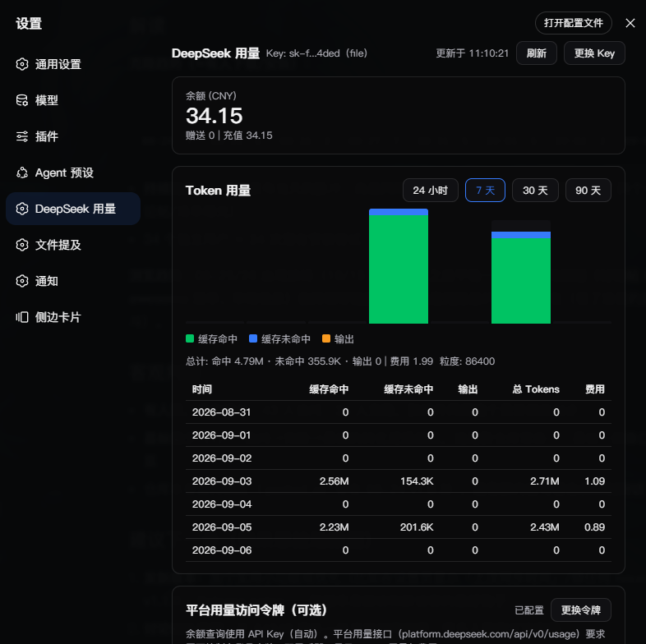Click the 总 Tokens column header
This screenshot has height=644, width=646.
point(536,389)
